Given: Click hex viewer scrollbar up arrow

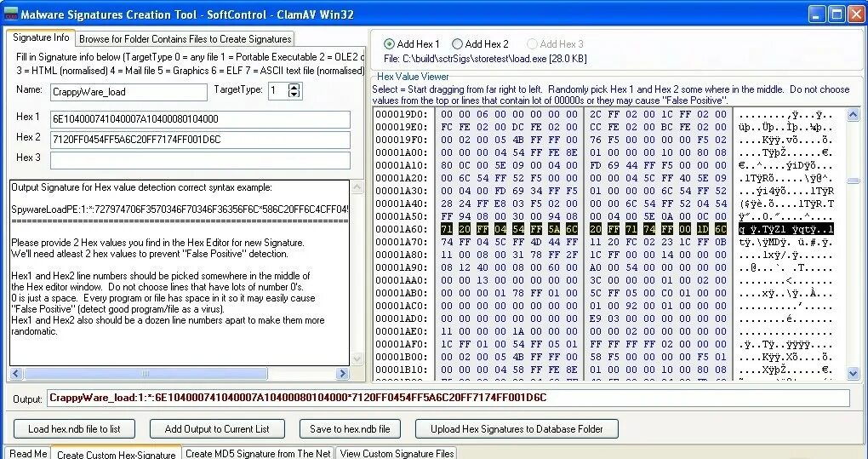Looking at the screenshot, I should tap(853, 115).
